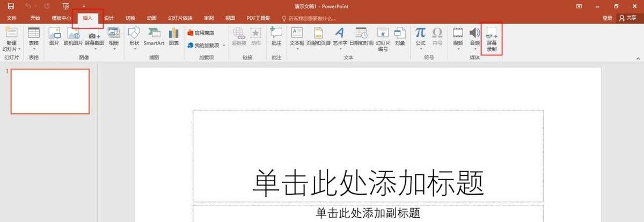The width and height of the screenshot is (644, 222).
Task: Collapse the ribbon with chevron arrow
Action: coord(639,57)
